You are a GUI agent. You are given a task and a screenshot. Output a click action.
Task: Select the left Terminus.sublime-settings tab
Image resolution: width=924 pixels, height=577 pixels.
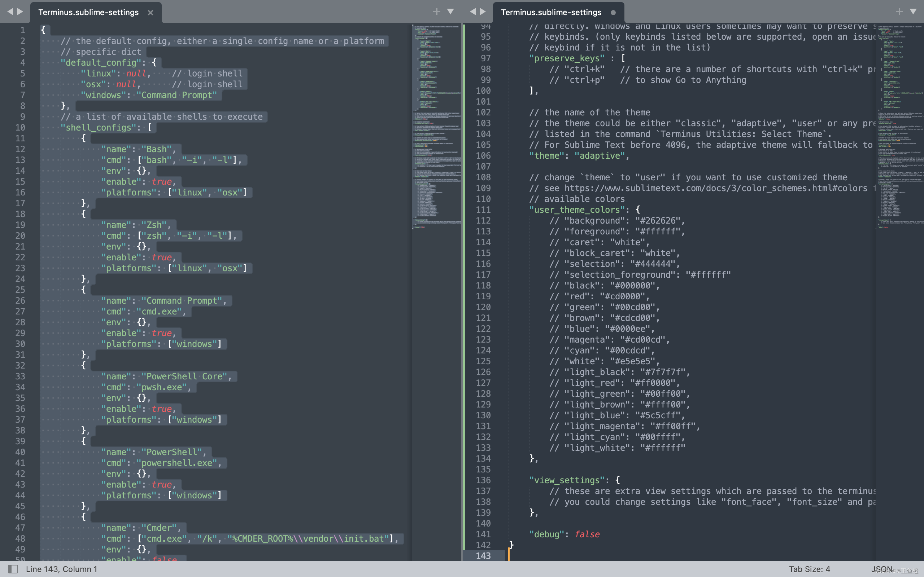pyautogui.click(x=88, y=12)
